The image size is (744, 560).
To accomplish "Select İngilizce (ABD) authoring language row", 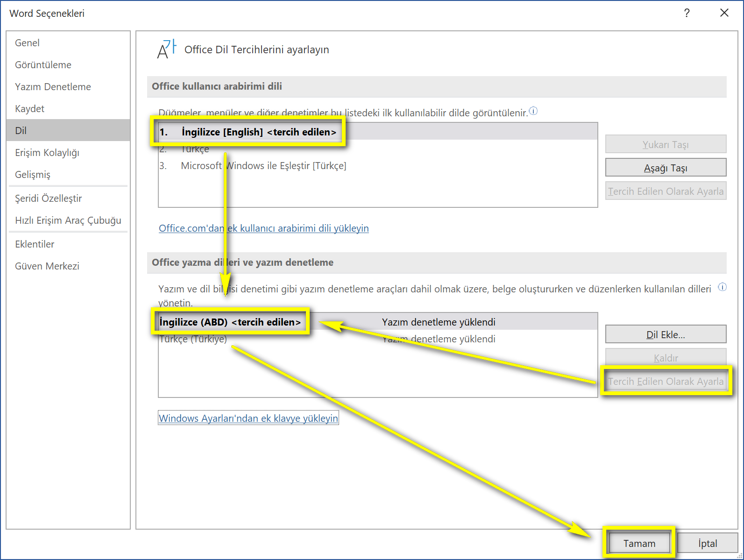I will click(x=378, y=322).
